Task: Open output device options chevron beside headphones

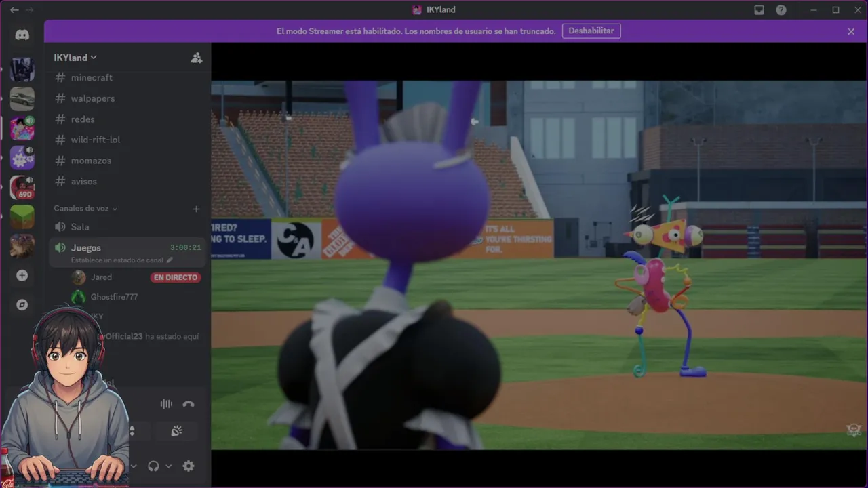Action: coord(168,466)
